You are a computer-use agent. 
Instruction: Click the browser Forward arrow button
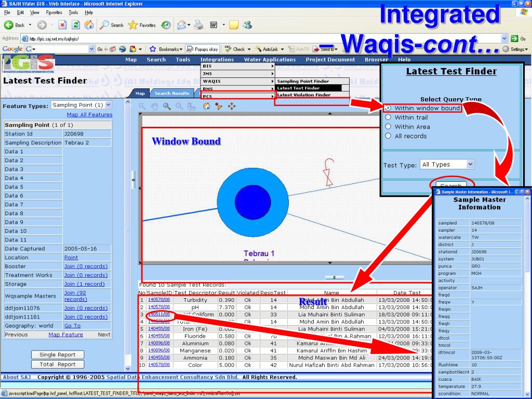(42, 25)
